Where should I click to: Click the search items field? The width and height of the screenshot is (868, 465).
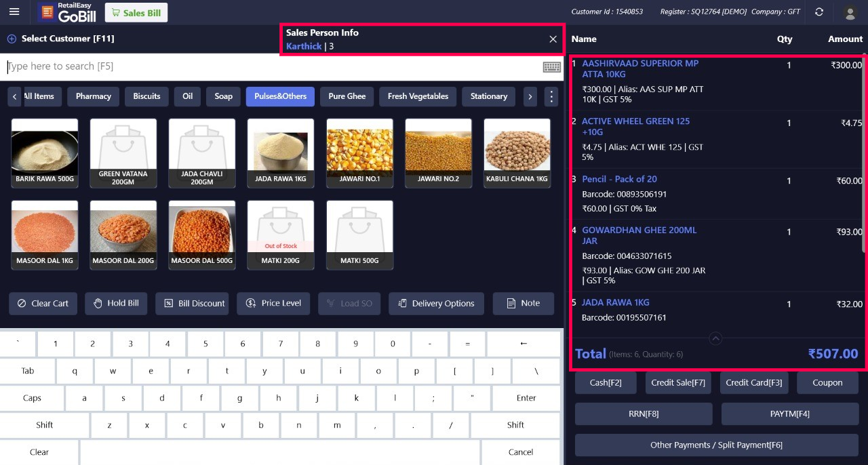271,66
